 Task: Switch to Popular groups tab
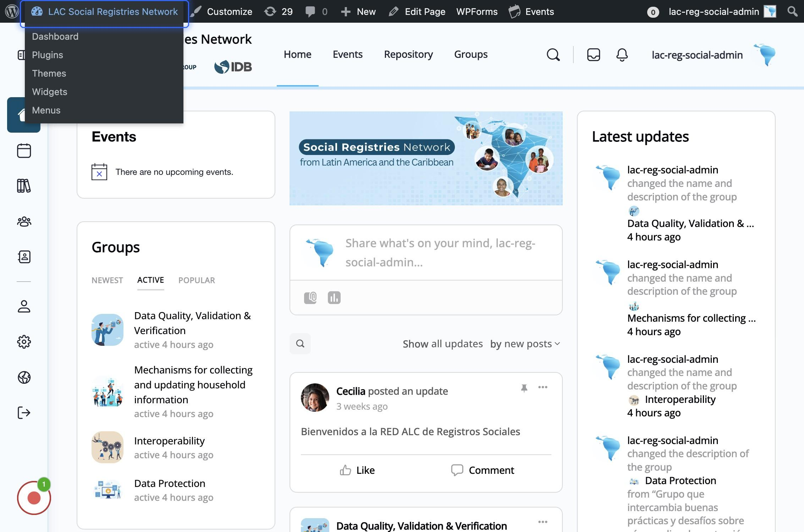click(x=197, y=280)
